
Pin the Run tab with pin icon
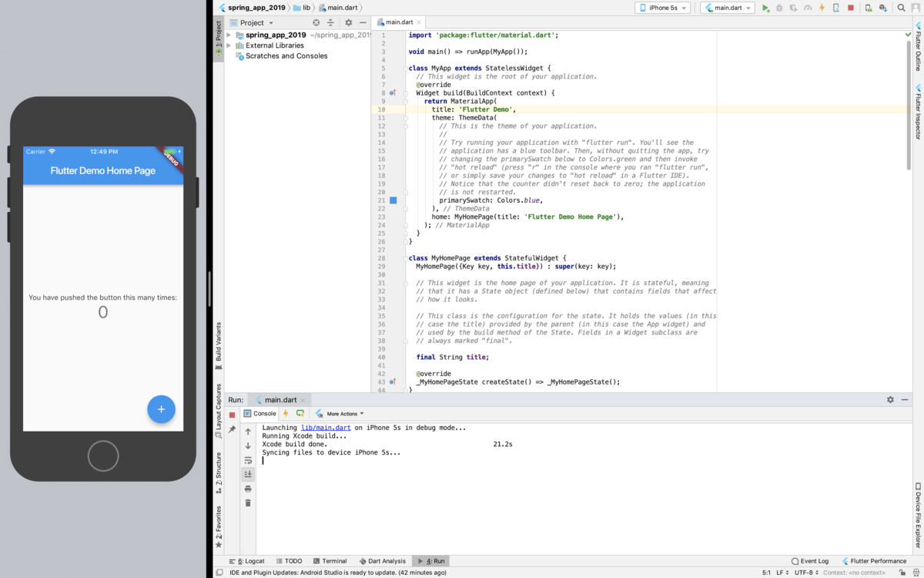(232, 429)
